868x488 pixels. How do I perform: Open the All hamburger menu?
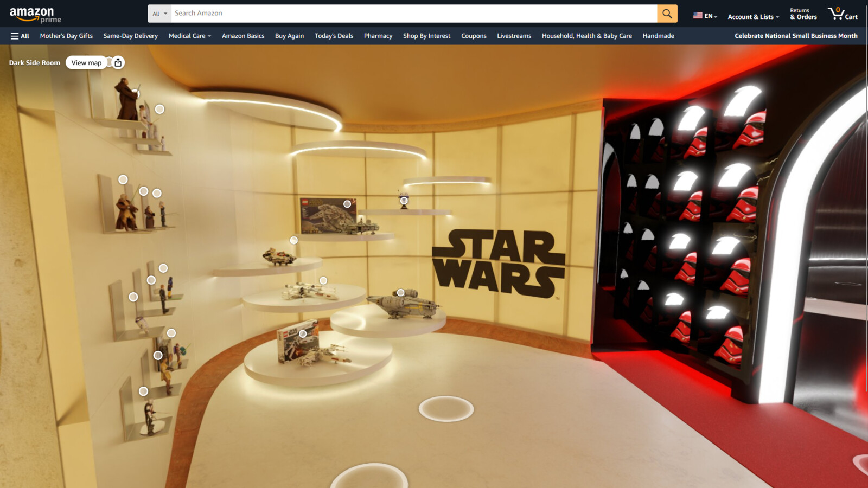[x=20, y=36]
